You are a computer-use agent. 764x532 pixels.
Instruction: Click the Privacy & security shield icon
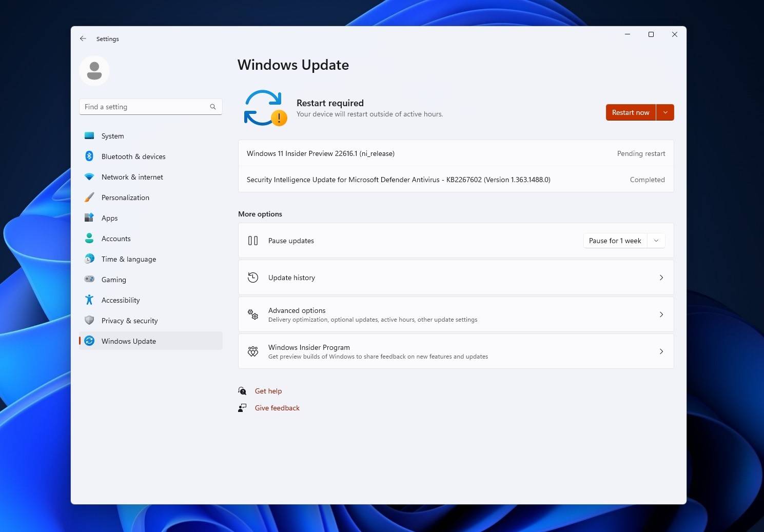tap(89, 320)
